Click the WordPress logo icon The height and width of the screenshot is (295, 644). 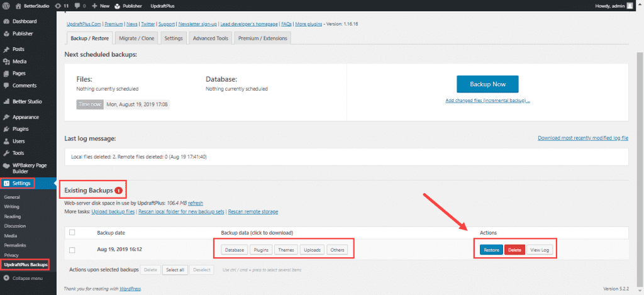[6, 6]
